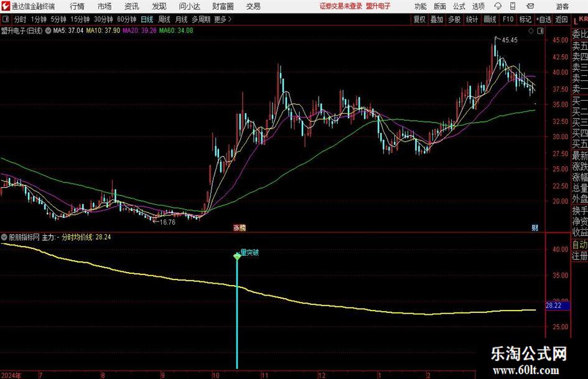Click the MA60: 34.08 label
Viewport: 588px width, 379px height.
click(176, 30)
